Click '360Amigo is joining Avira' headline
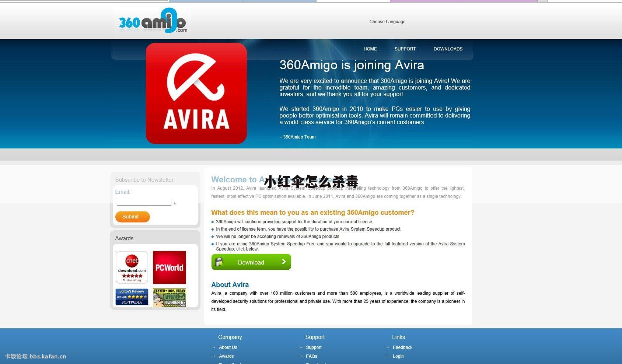This screenshot has height=364, width=622. point(352,65)
